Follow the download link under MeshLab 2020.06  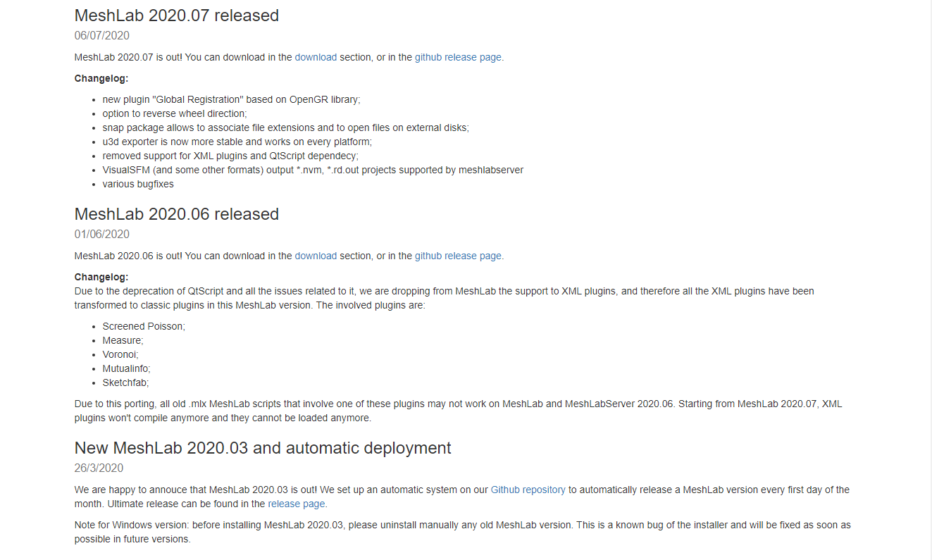(x=316, y=256)
